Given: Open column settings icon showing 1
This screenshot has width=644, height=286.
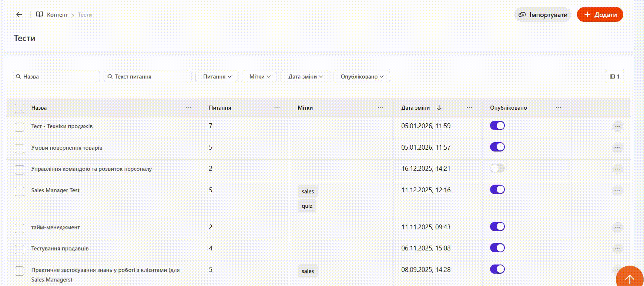Looking at the screenshot, I should (x=614, y=76).
